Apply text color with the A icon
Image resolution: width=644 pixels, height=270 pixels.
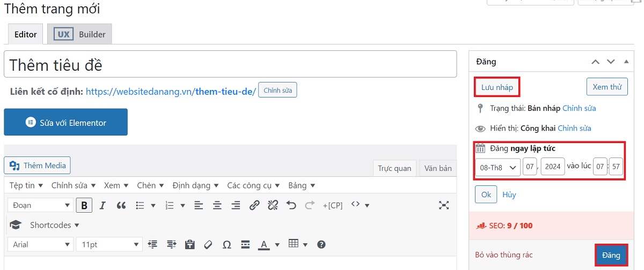(264, 244)
